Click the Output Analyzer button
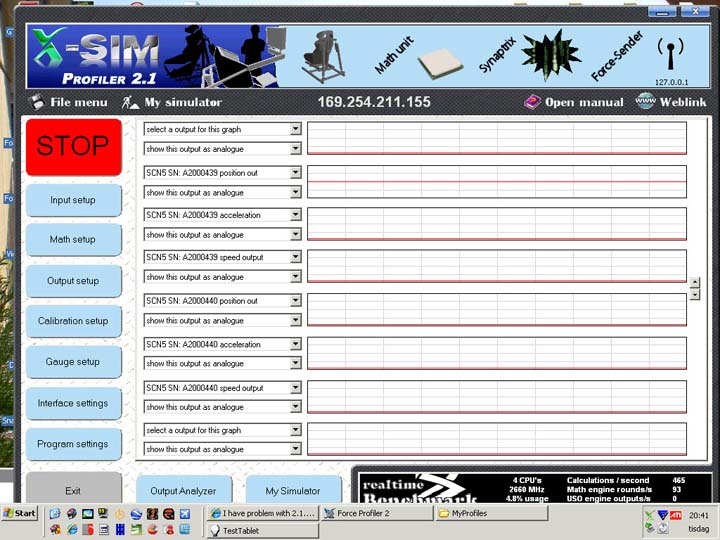This screenshot has width=720, height=540. pos(183,491)
